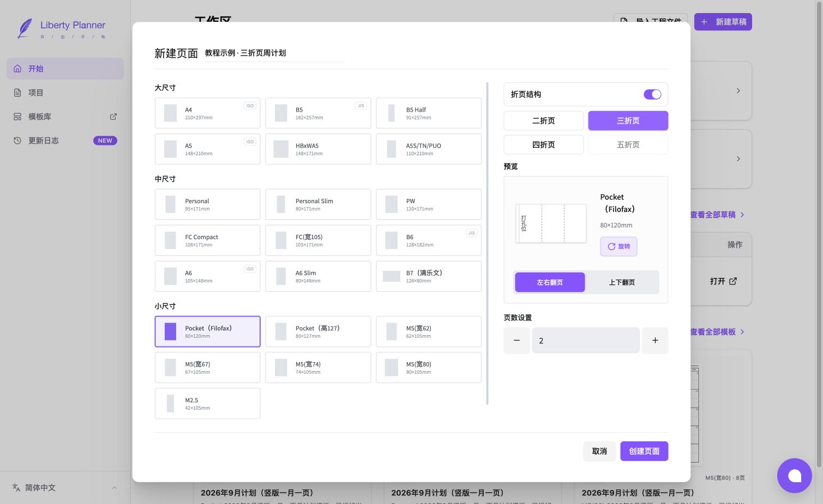Go to 开始 in the sidebar
Screen dimensions: 823x504
pyautogui.click(x=65, y=69)
